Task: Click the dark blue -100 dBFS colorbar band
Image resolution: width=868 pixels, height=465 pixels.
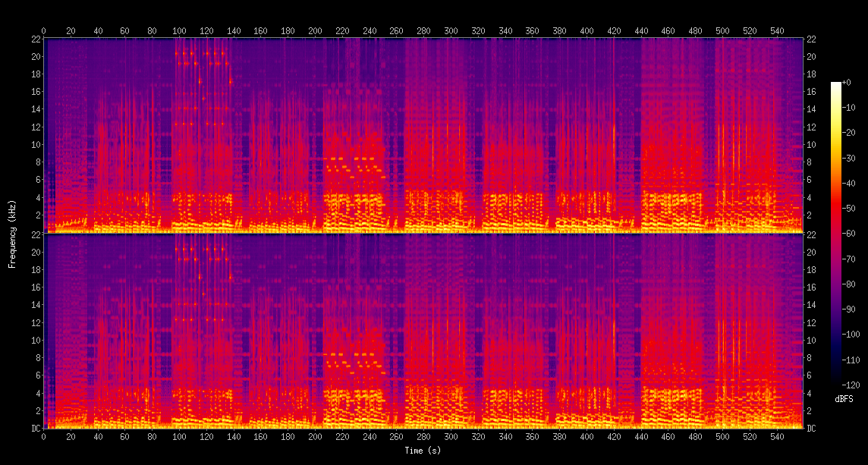Action: [835, 335]
